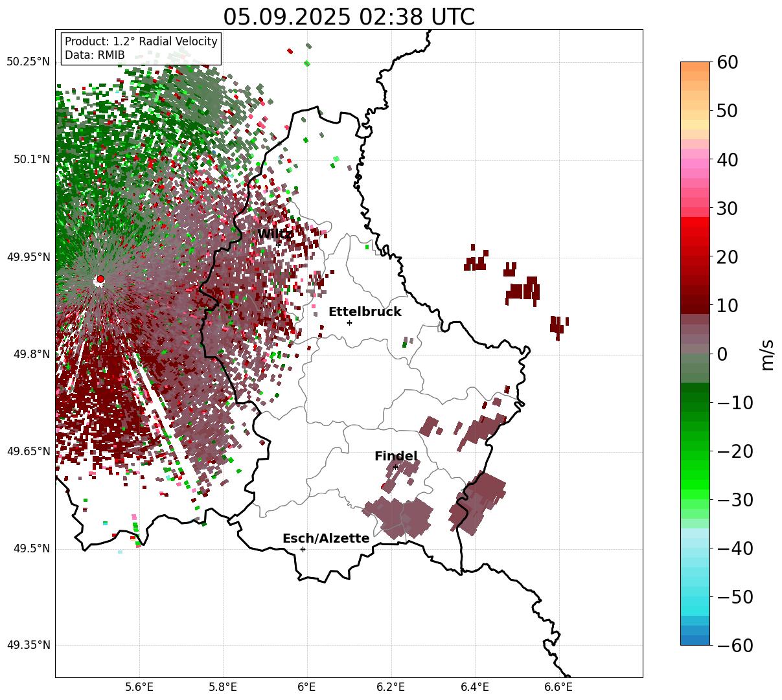
Task: Click the dark red echo cluster near 6.5°E
Action: click(x=522, y=291)
